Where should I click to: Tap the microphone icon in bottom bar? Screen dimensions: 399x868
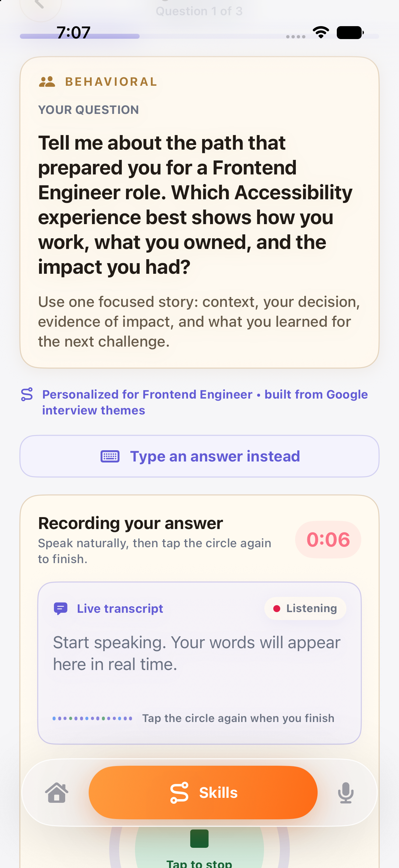pos(345,793)
